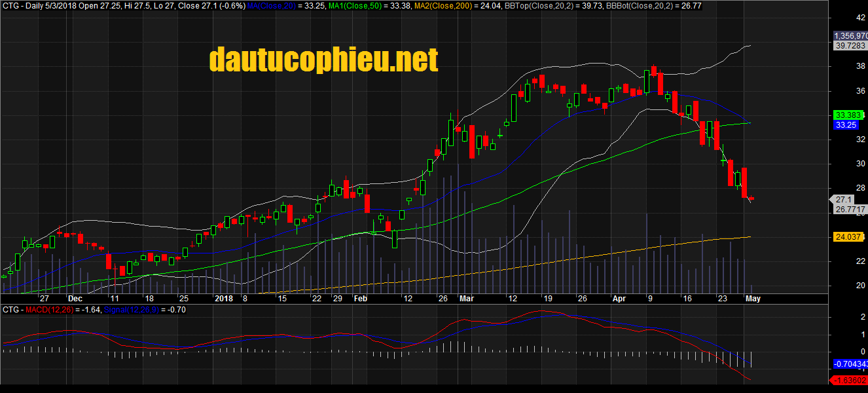Click the green 33.383 price tag

pos(846,115)
